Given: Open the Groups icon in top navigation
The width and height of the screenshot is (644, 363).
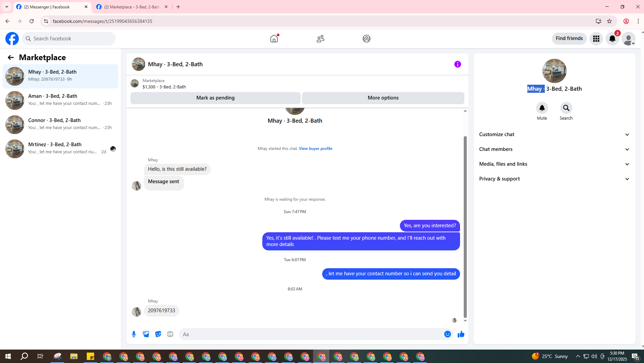Looking at the screenshot, I should [x=367, y=39].
